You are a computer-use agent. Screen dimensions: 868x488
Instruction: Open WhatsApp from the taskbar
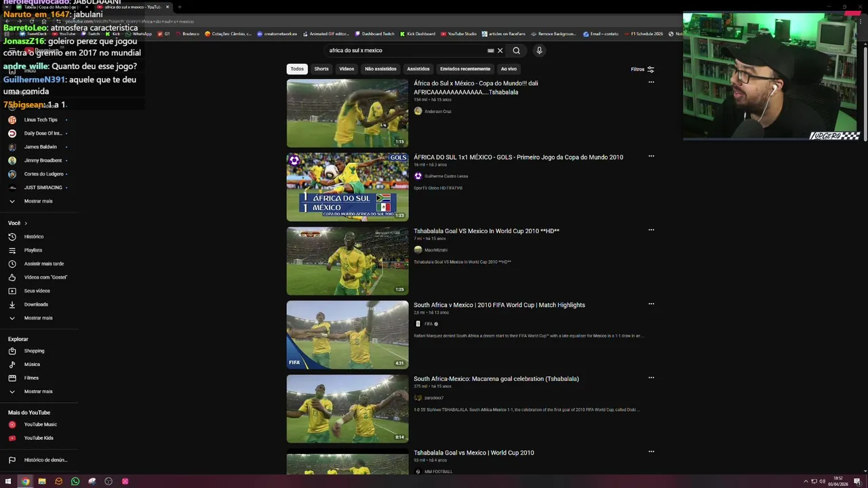pos(75,481)
